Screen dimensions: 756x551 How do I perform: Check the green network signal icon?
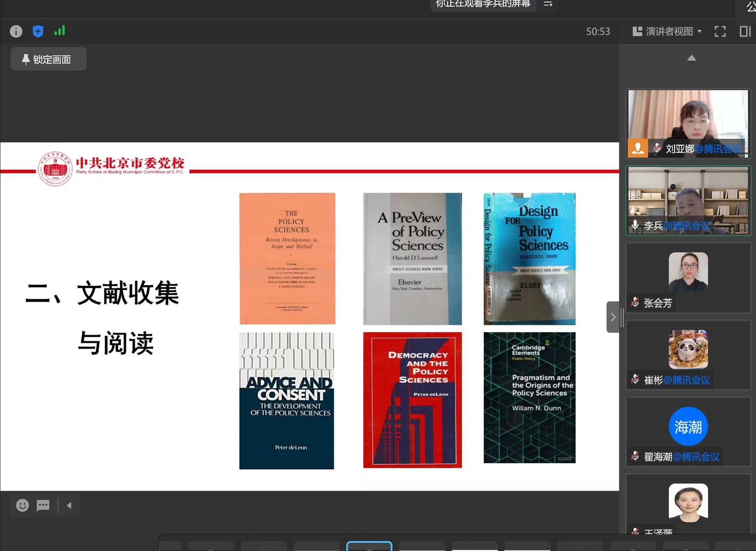(60, 31)
